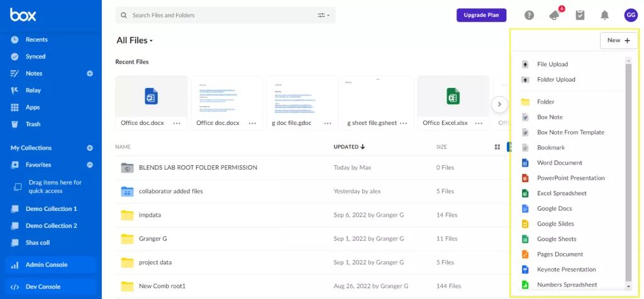
Task: Open Apps in the sidebar
Action: 33,107
